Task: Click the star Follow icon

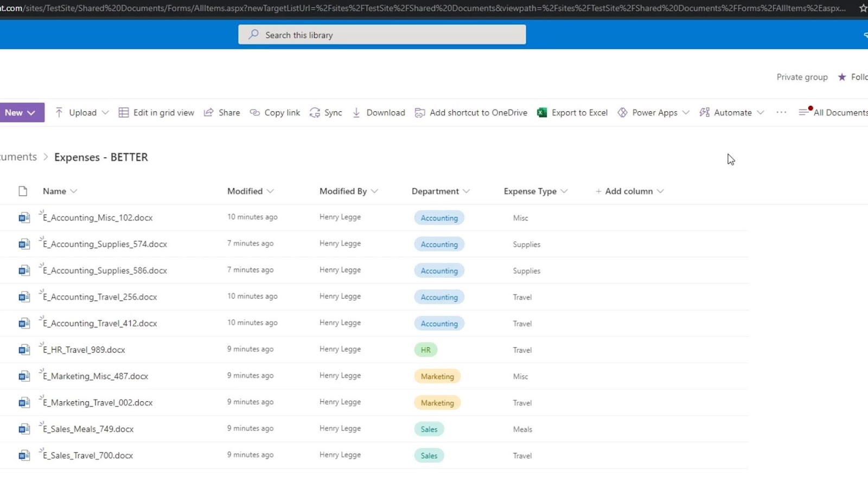Action: [842, 77]
